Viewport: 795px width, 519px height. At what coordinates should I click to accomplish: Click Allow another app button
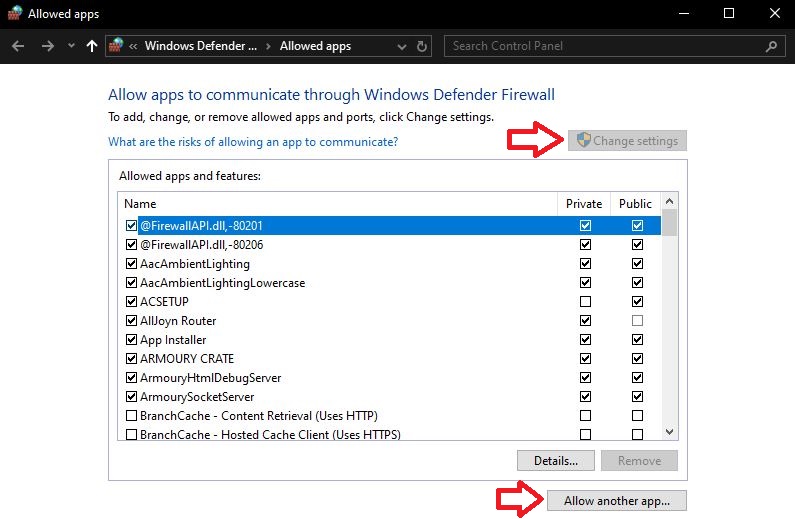point(617,500)
